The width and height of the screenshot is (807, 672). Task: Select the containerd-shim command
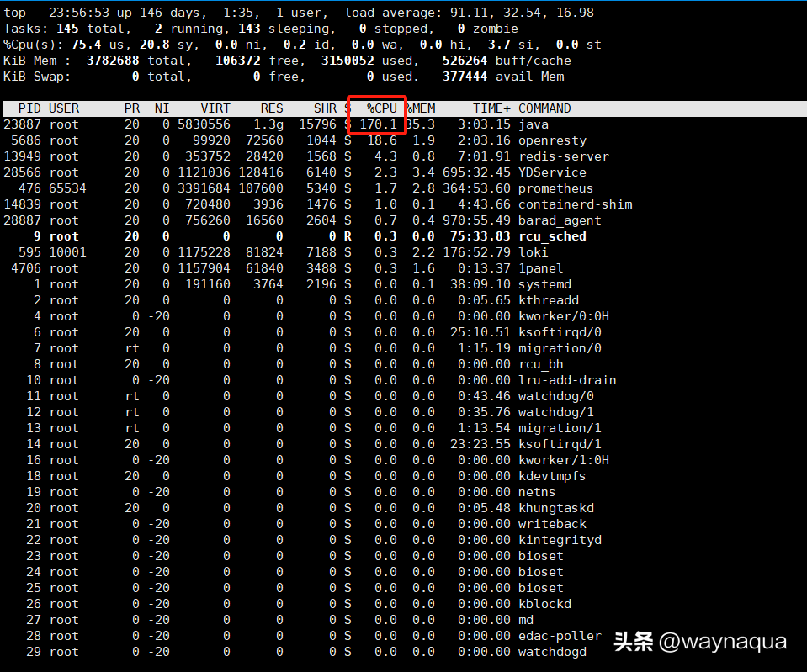pos(575,204)
